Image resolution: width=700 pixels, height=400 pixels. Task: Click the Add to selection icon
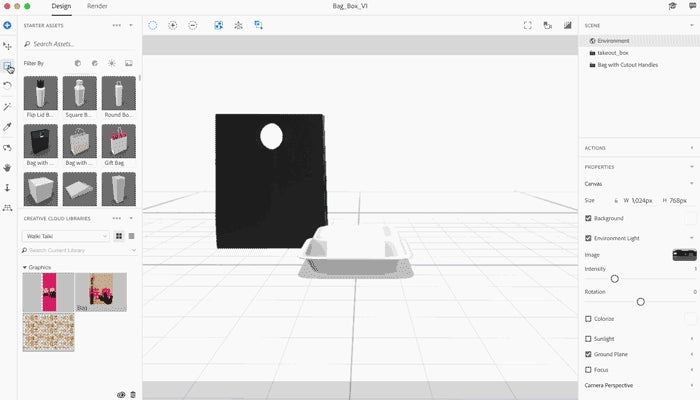pos(172,25)
